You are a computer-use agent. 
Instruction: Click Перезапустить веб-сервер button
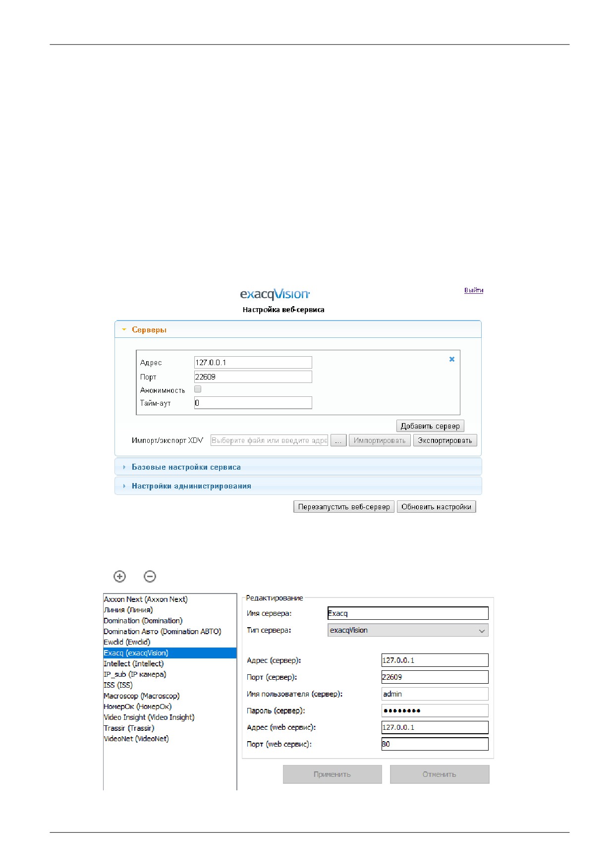tap(344, 507)
